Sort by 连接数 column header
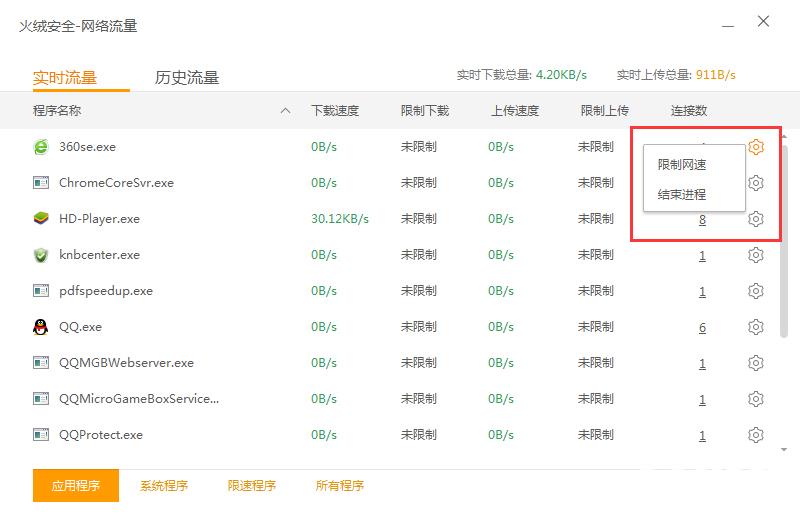 coord(689,110)
